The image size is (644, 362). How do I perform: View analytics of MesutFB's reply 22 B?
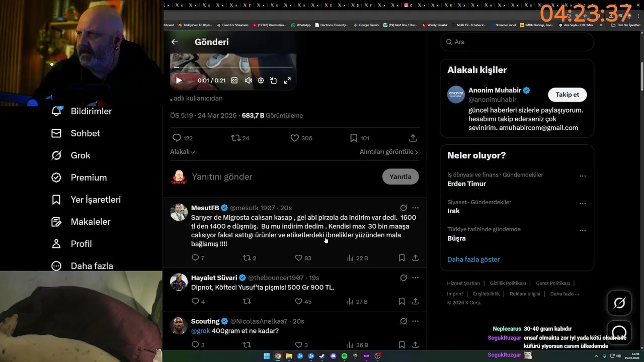coord(357,258)
